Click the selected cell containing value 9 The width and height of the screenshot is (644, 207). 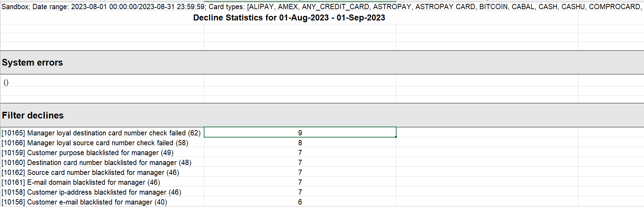pos(300,133)
